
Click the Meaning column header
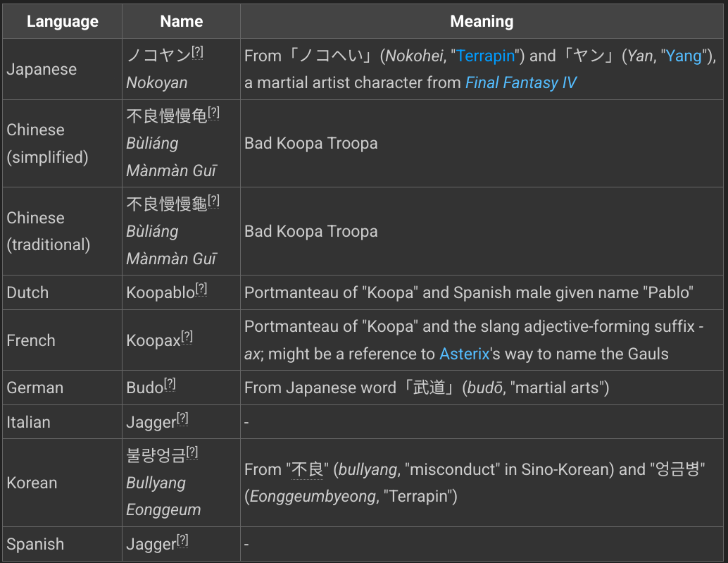coord(482,21)
